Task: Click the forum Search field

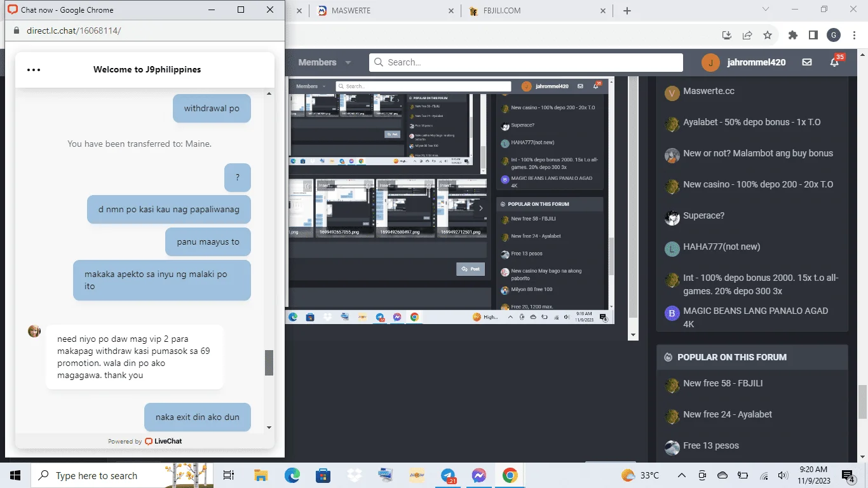Action: (526, 62)
